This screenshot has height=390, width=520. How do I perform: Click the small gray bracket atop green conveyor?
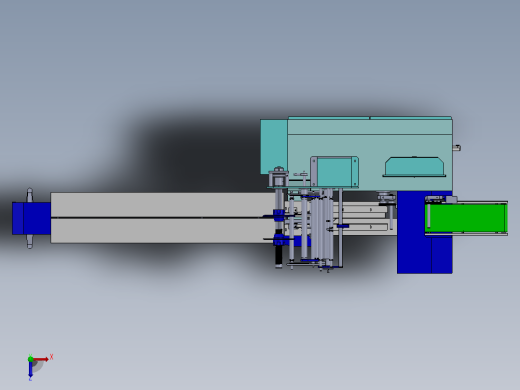[x=451, y=200]
